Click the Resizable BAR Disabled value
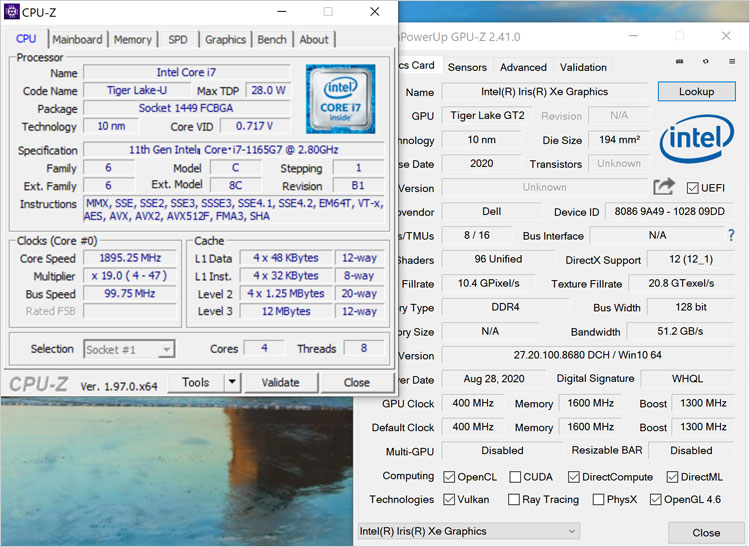Screen dimensions: 750x547 [x=691, y=450]
